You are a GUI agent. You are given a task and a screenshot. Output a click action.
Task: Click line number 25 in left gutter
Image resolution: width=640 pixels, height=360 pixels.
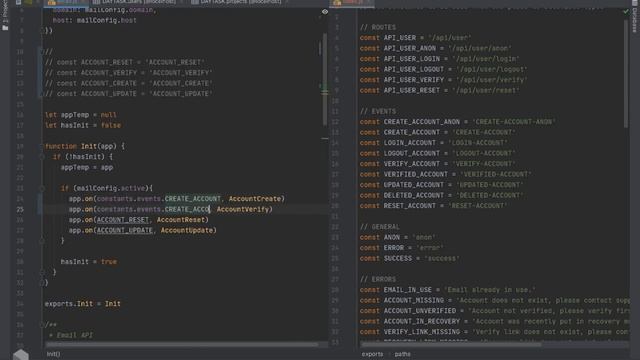pos(20,209)
